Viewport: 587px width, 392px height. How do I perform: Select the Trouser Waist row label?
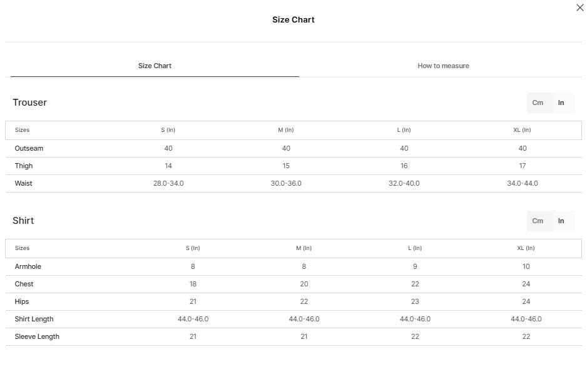coord(23,183)
